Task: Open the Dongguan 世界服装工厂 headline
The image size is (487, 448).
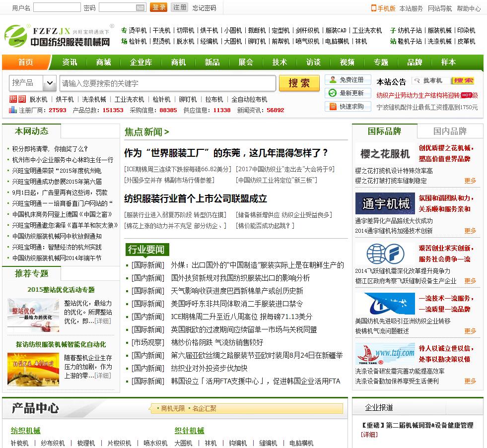Action: pyautogui.click(x=226, y=153)
